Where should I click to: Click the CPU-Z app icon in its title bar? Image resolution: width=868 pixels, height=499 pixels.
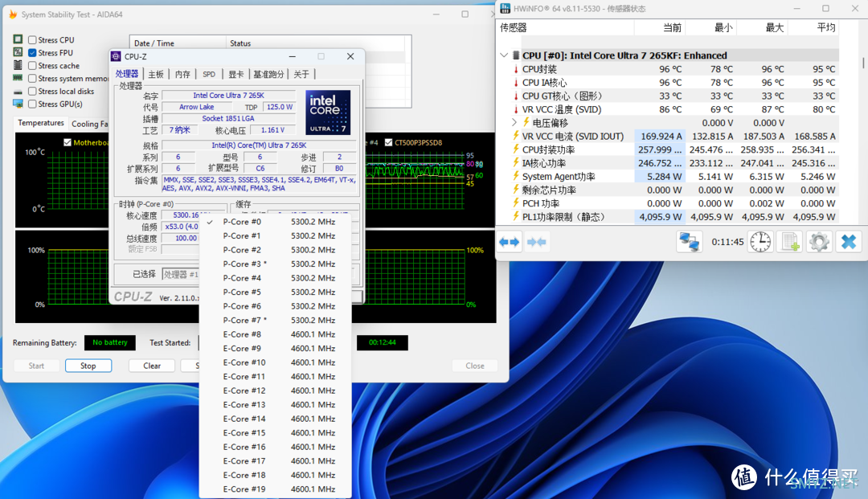click(117, 56)
